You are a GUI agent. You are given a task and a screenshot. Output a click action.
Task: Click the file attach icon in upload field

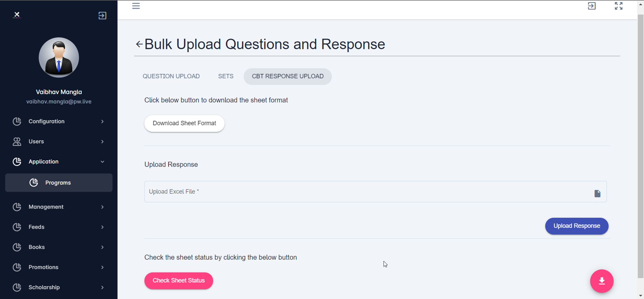[x=597, y=193]
